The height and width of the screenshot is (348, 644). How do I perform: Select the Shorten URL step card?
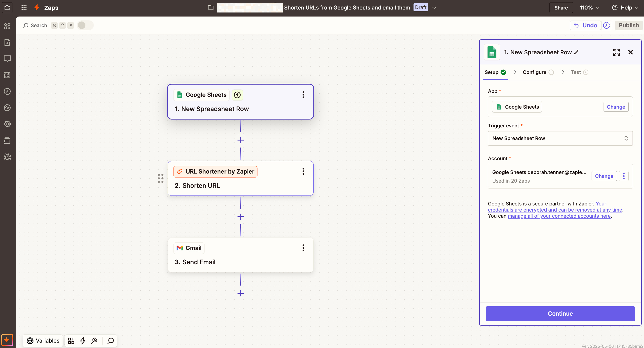tap(240, 178)
